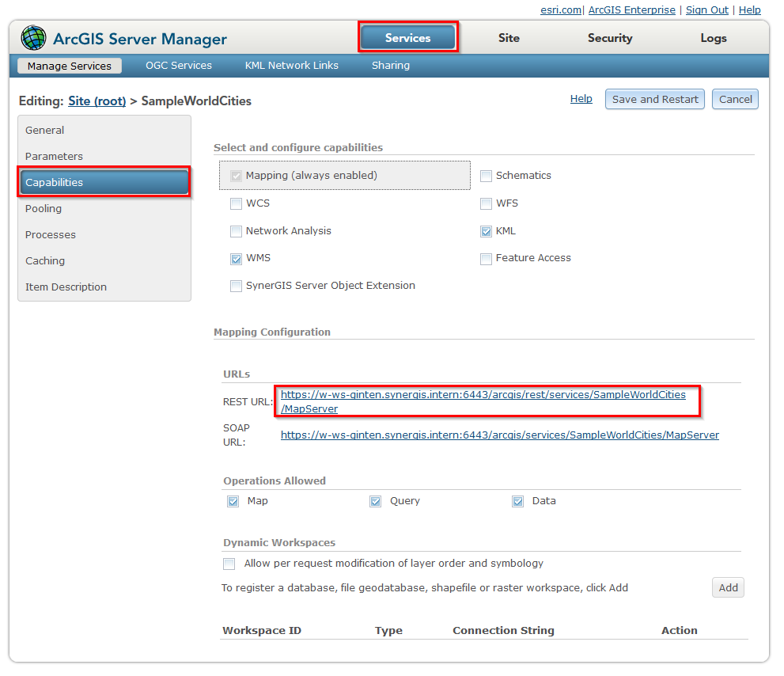Allow per request modification of layer order

(229, 564)
